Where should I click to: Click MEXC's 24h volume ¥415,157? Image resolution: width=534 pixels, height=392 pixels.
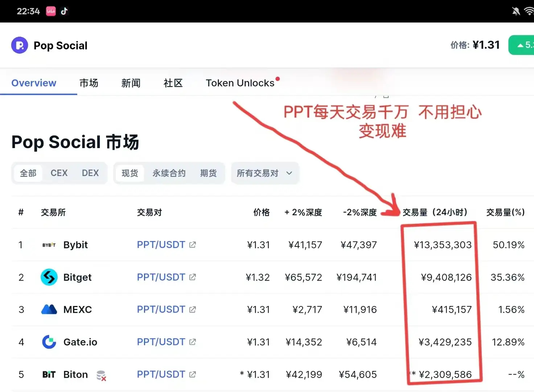[x=452, y=310]
